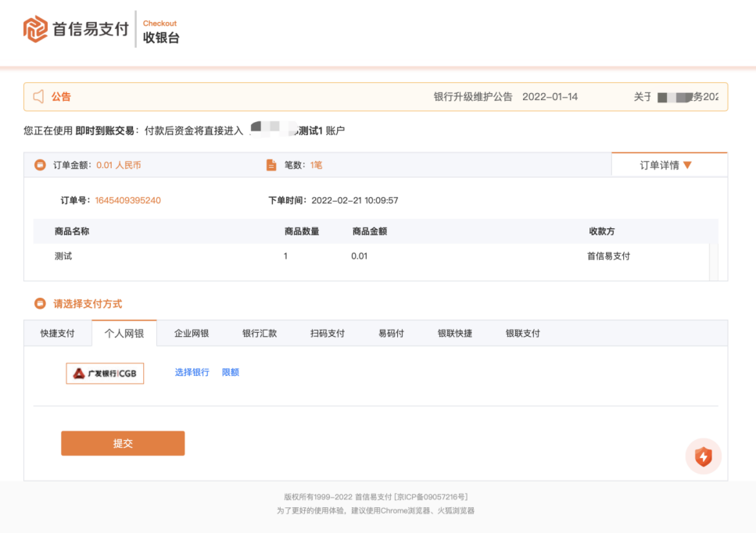Click the browser recommendation footer line

click(x=375, y=511)
